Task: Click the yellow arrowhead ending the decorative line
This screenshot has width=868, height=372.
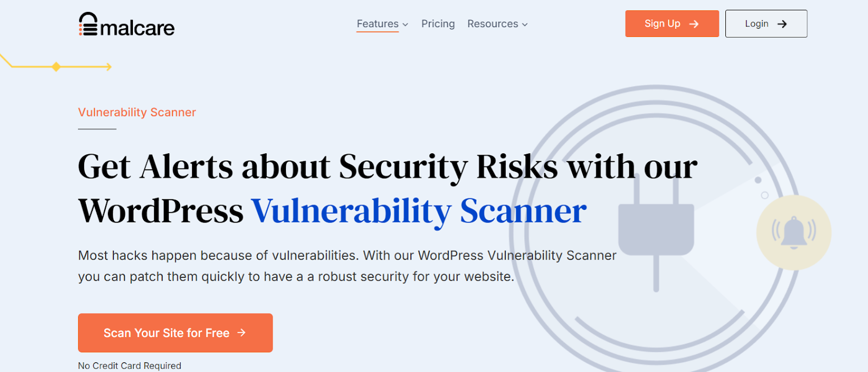Action: click(x=108, y=67)
